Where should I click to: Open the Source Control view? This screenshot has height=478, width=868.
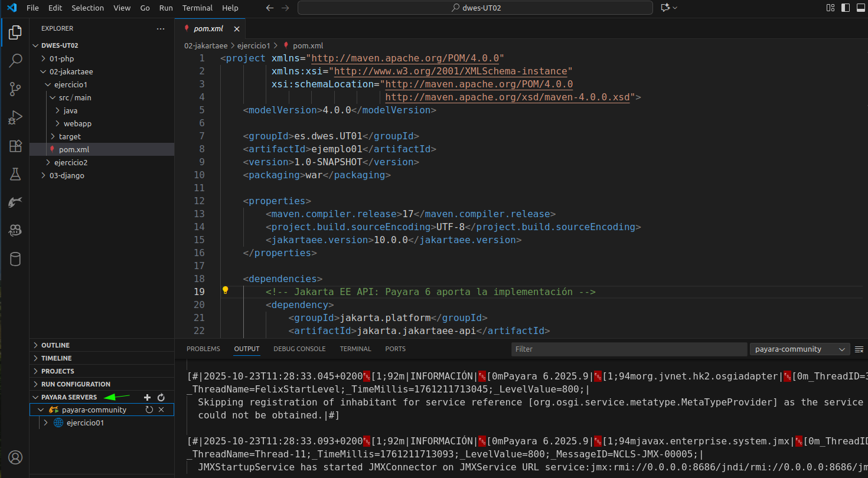click(15, 89)
